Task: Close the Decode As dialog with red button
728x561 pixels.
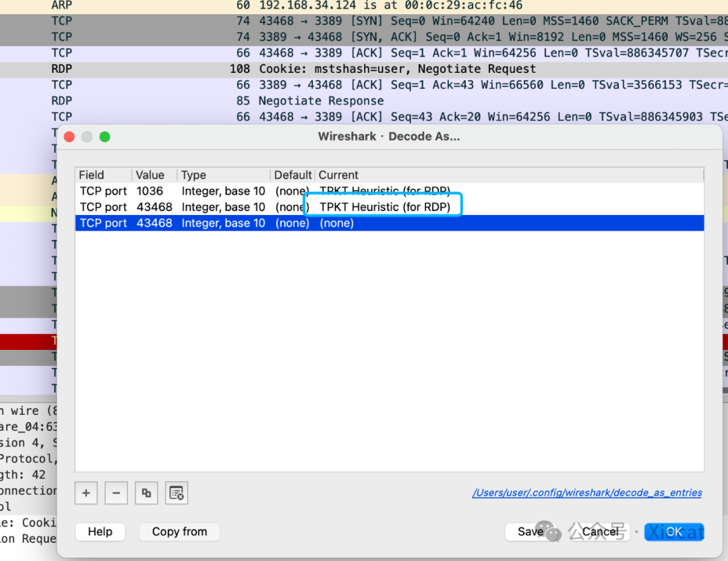Action: coord(69,137)
